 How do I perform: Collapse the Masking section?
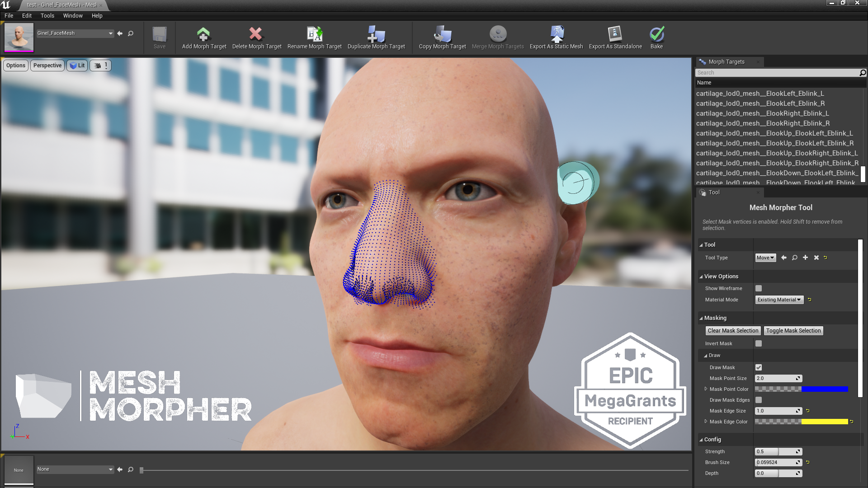point(701,318)
